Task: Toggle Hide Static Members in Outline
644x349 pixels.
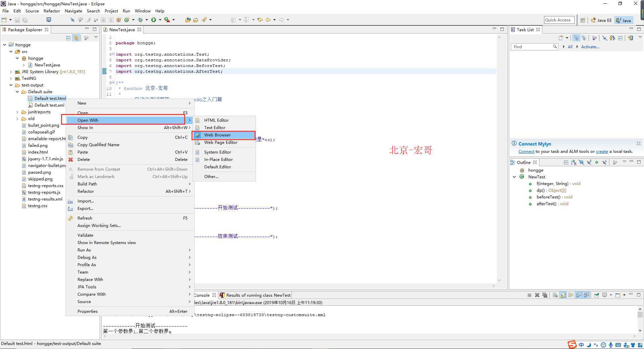Action: click(589, 162)
